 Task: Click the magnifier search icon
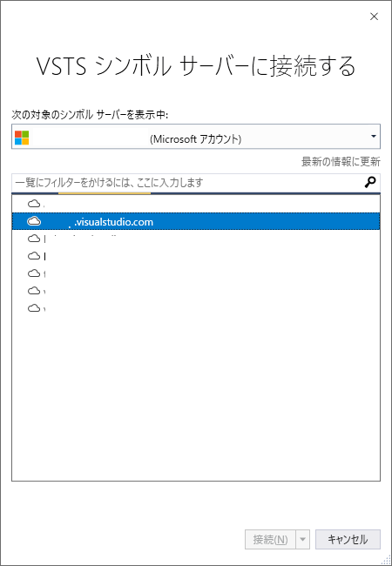click(370, 182)
